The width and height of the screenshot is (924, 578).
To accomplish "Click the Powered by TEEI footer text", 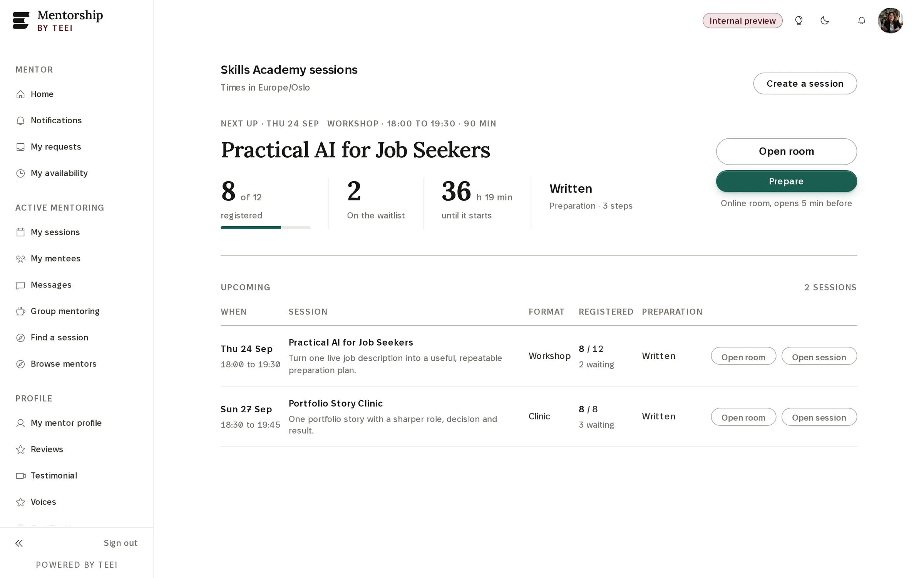I will click(x=77, y=565).
